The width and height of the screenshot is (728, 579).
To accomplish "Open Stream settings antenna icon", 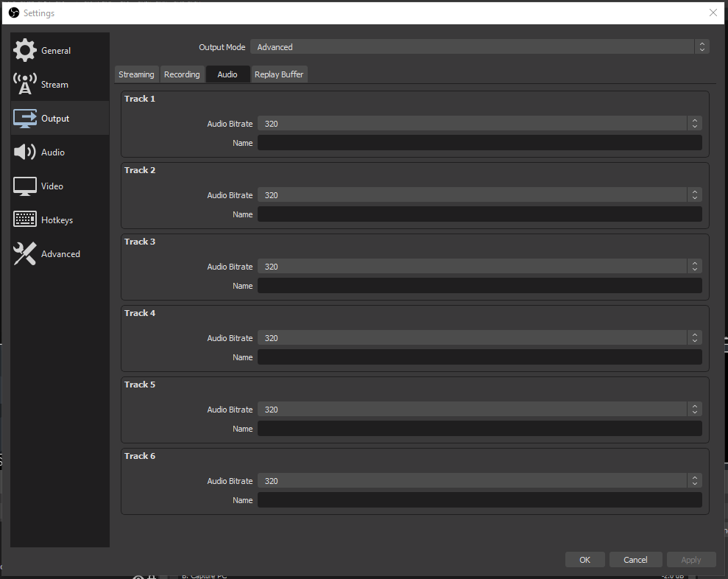I will [24, 84].
